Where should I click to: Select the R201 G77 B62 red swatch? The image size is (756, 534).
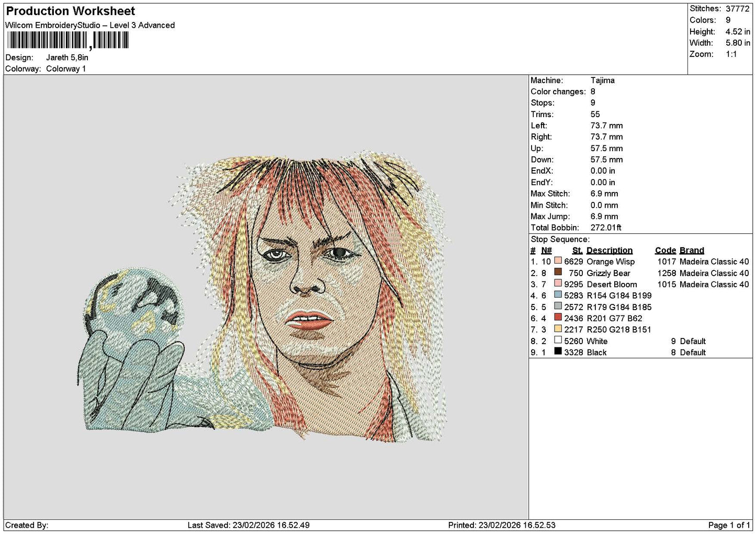tap(558, 318)
